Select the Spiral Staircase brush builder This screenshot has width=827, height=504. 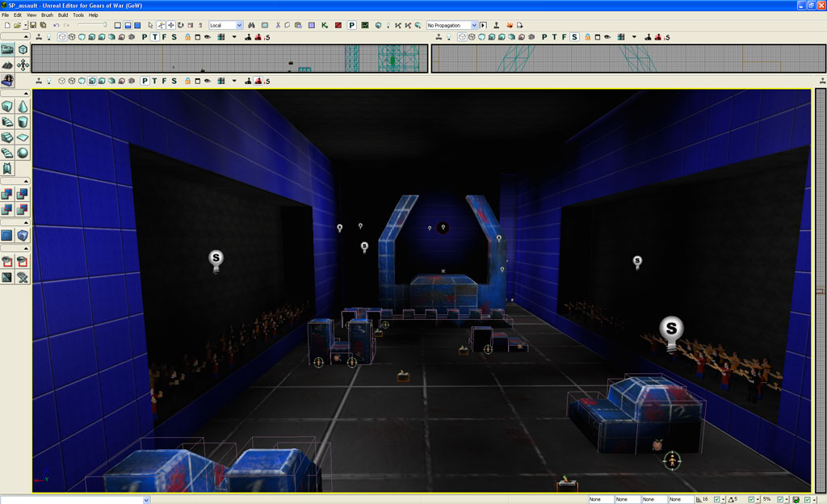7,153
